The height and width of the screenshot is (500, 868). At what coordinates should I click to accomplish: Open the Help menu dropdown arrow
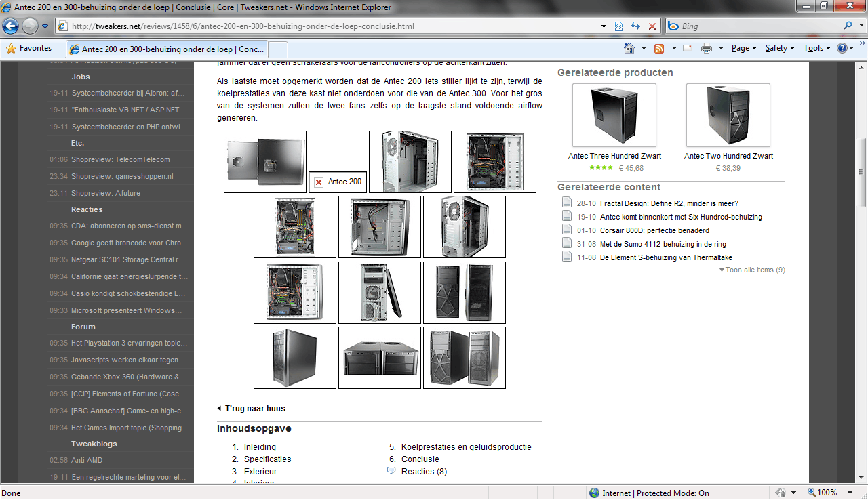coord(852,48)
